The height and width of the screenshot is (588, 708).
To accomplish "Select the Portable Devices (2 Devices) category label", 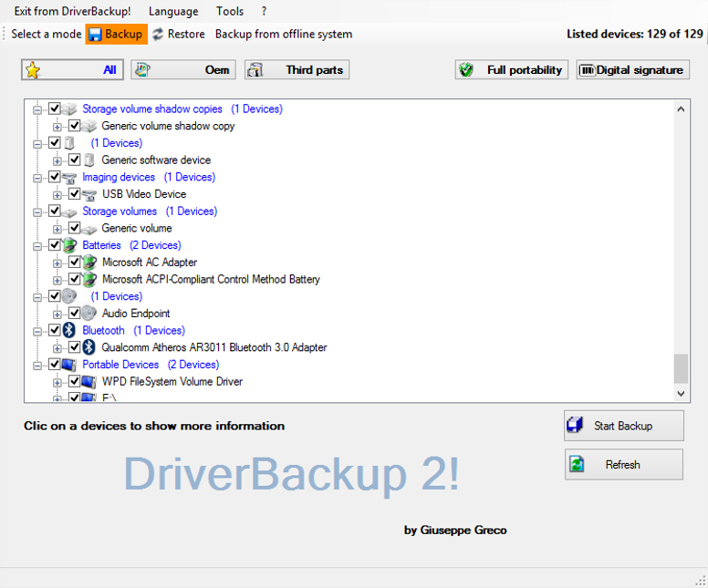I will coord(151,365).
